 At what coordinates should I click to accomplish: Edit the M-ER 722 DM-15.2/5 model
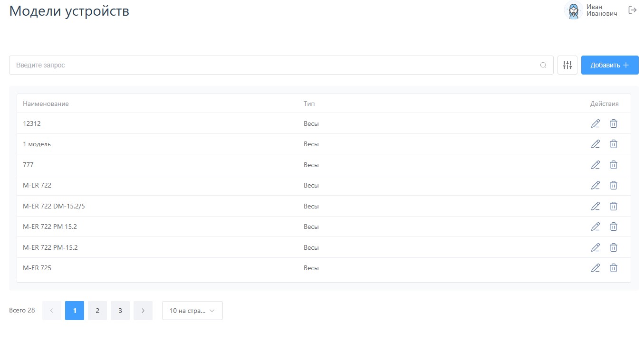click(x=595, y=206)
